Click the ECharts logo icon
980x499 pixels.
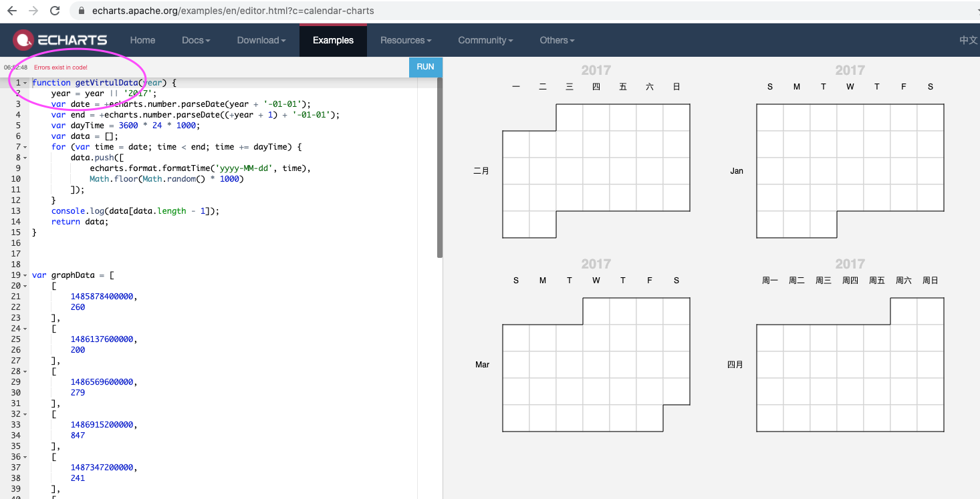tap(22, 40)
